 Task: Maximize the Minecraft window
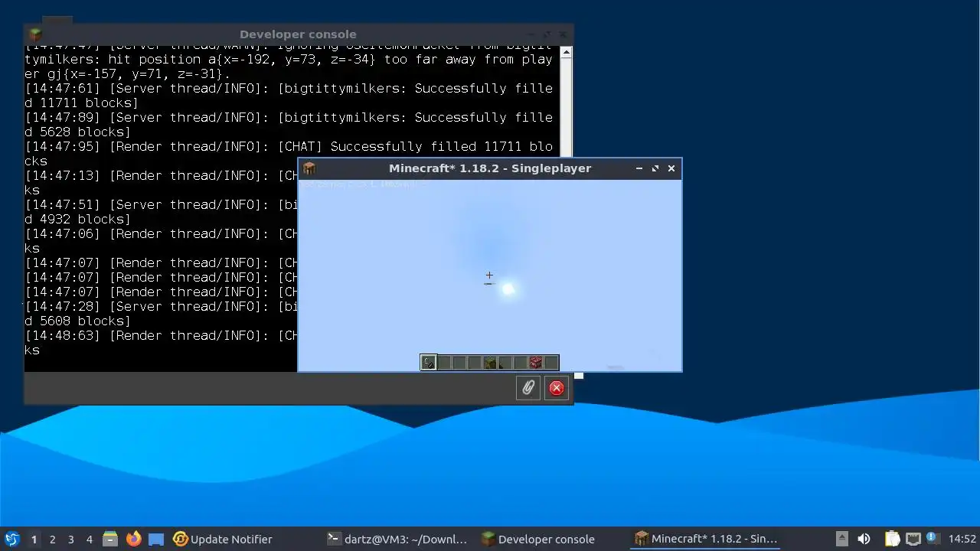pyautogui.click(x=655, y=168)
